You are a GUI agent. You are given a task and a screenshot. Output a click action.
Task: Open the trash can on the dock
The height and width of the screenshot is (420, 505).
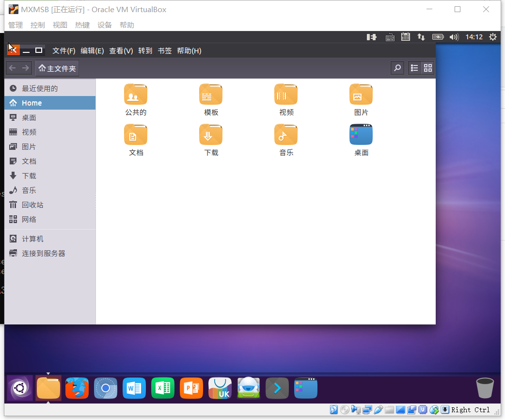485,388
